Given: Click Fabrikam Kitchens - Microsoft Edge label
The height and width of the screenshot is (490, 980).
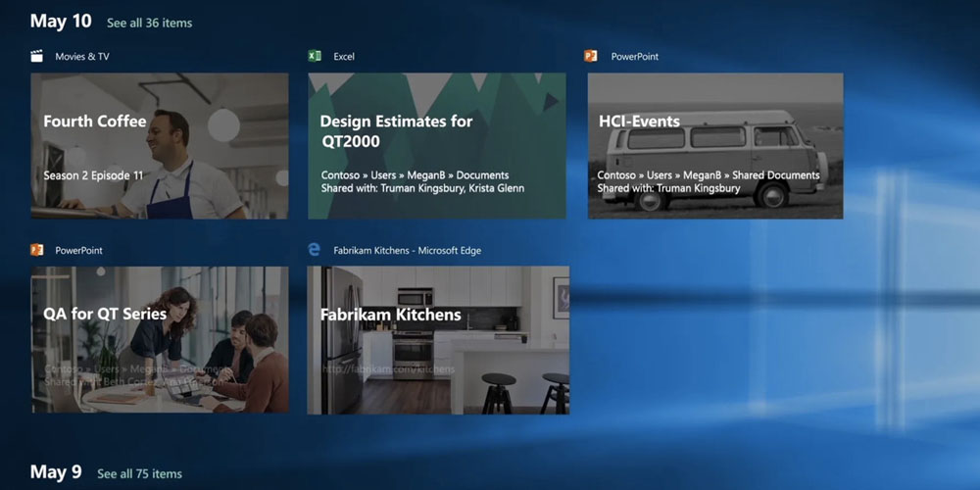Looking at the screenshot, I should pos(408,251).
